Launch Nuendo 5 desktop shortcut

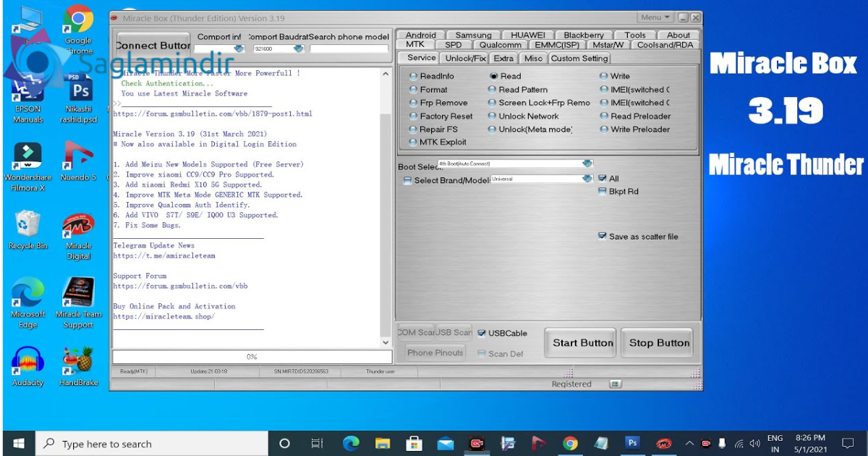[79, 161]
